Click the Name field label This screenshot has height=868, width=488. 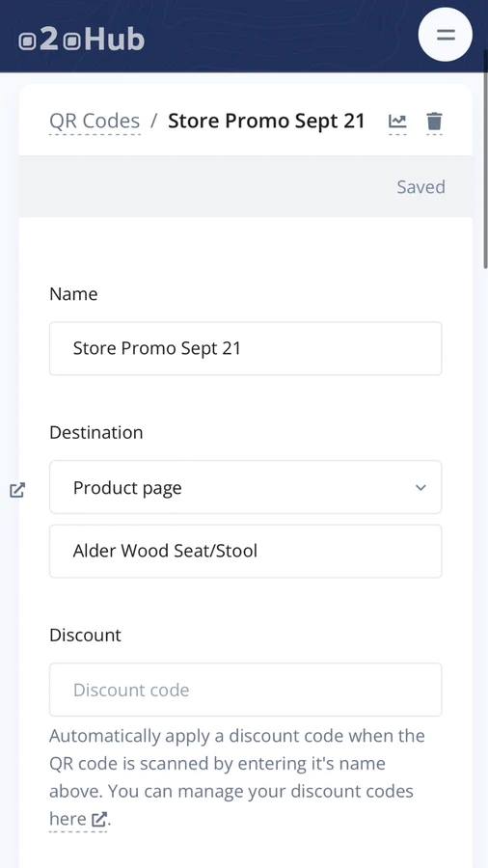point(73,294)
